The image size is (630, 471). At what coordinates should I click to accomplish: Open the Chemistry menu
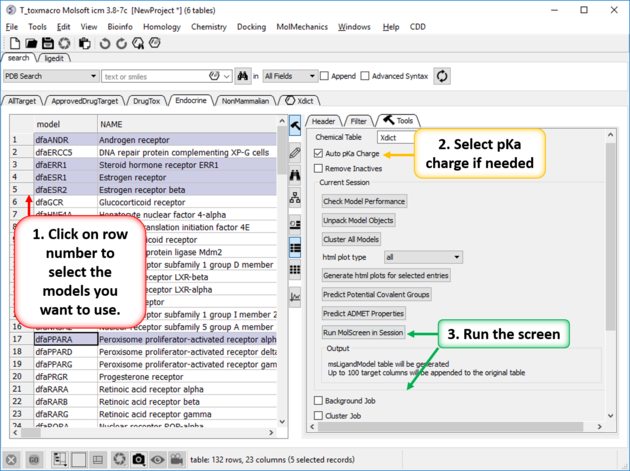(208, 27)
